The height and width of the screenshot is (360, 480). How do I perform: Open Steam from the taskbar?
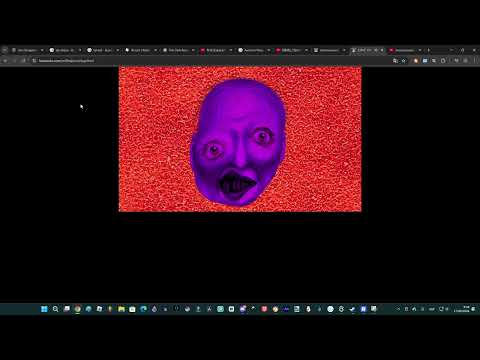[352, 309]
